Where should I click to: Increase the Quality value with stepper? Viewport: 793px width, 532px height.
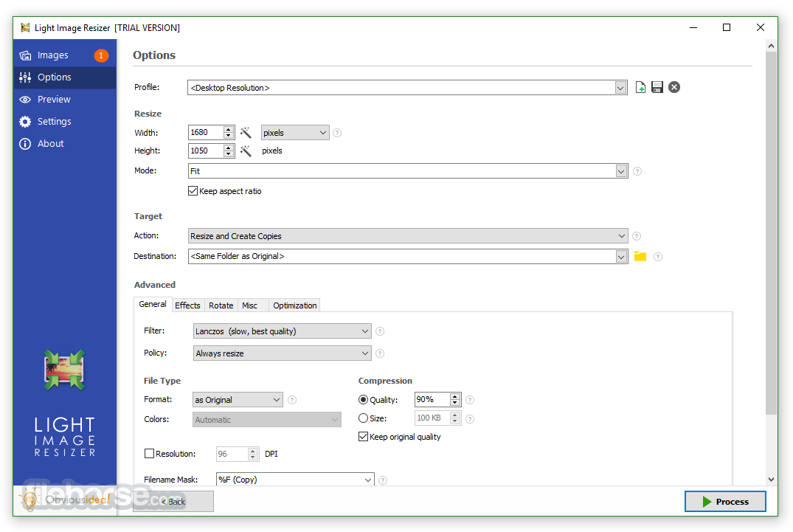point(455,396)
